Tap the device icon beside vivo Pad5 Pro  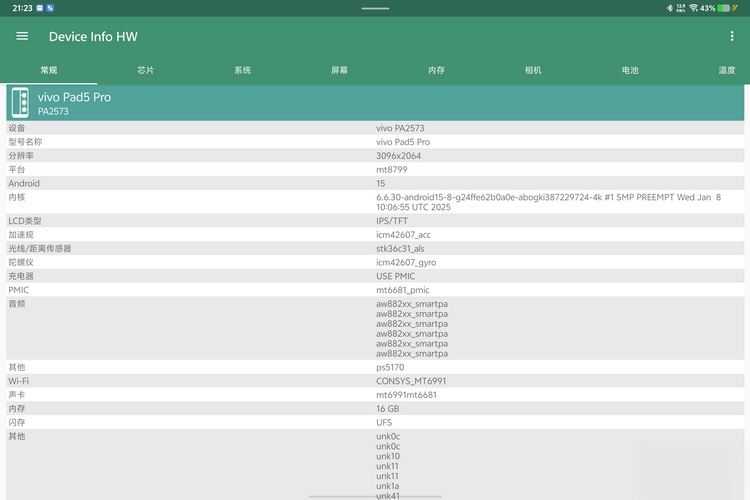[20, 103]
